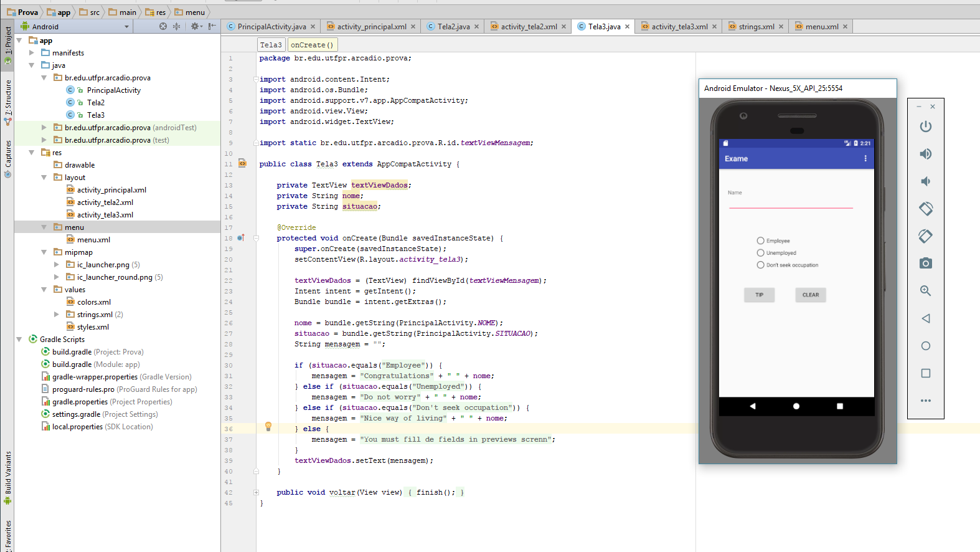Switch to the strings.xml tab
980x552 pixels.
coord(756,27)
